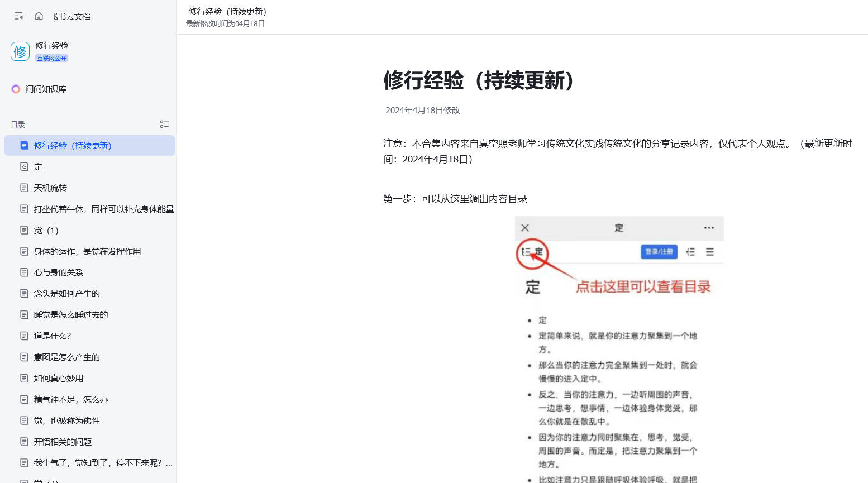
Task: Select 修行经验（持续更新）in the directory
Action: [x=89, y=145]
